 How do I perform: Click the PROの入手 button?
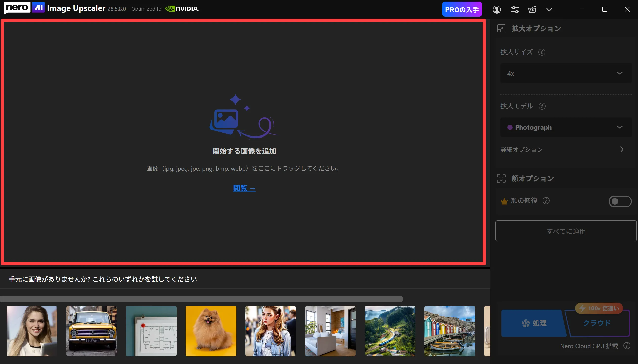pos(462,10)
